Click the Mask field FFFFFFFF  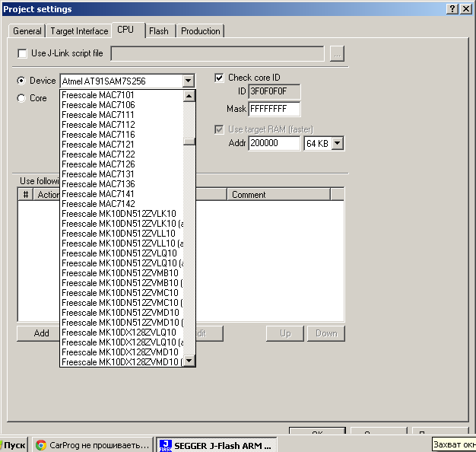pos(274,109)
